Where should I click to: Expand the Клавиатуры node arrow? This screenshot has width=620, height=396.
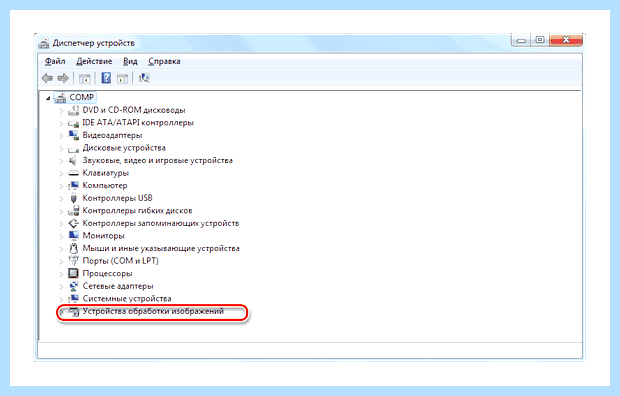[61, 174]
